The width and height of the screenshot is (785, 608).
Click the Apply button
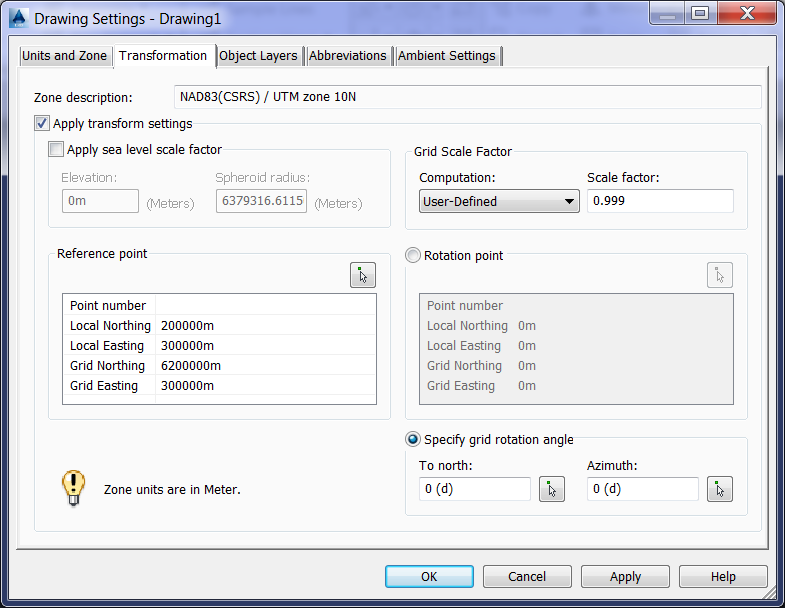pos(625,576)
